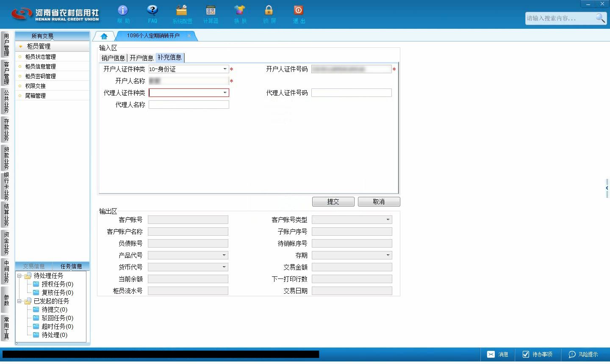This screenshot has width=610, height=364.
Task: Open the 消息 message icon in status bar
Action: 497,354
